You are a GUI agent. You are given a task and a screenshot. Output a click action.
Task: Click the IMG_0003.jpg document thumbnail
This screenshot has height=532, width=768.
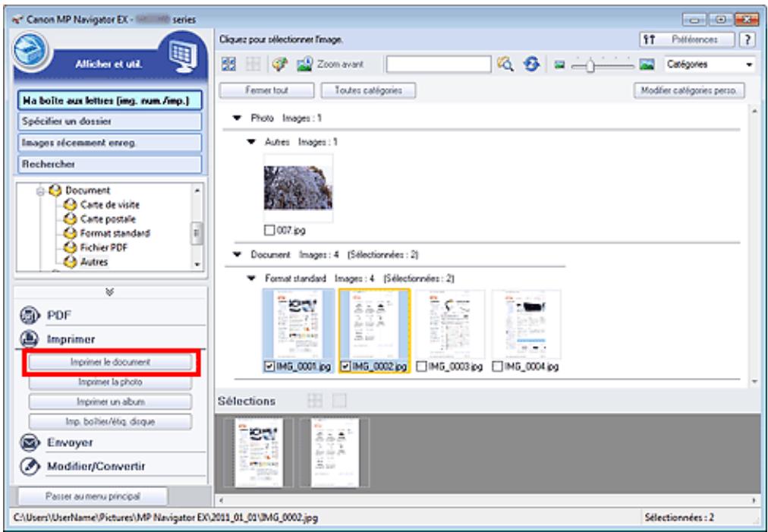pyautogui.click(x=449, y=324)
